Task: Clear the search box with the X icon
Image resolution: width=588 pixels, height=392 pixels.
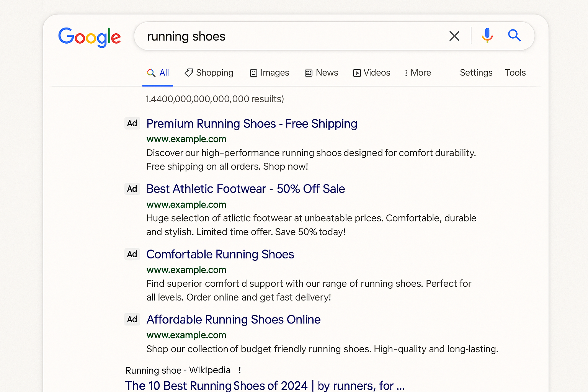Action: coord(454,36)
